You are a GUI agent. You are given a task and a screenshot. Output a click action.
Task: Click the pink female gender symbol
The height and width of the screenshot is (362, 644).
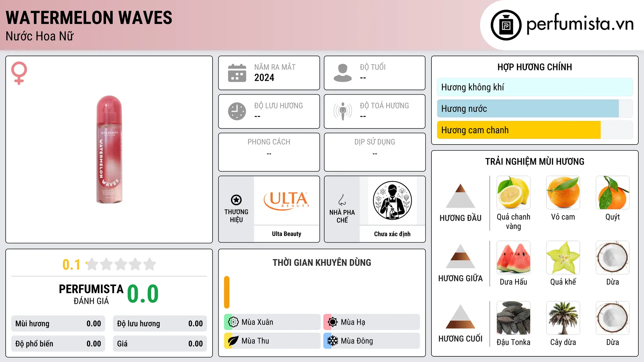click(x=19, y=73)
